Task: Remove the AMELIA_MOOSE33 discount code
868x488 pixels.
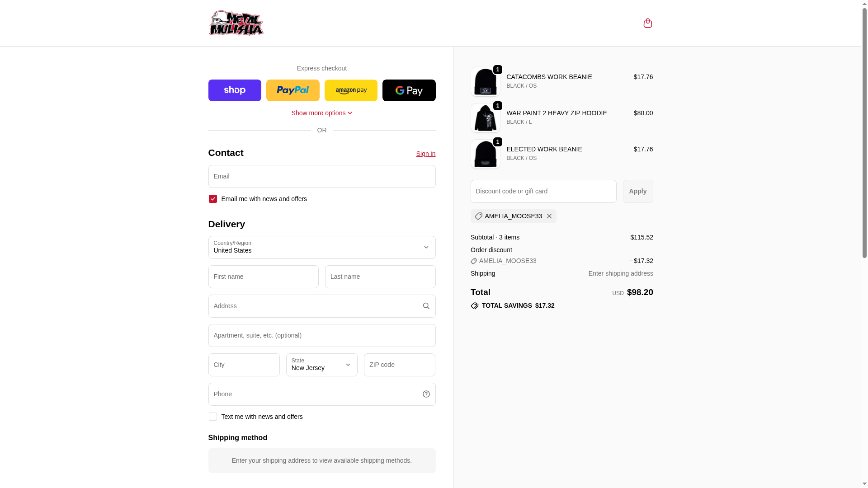Action: 549,216
